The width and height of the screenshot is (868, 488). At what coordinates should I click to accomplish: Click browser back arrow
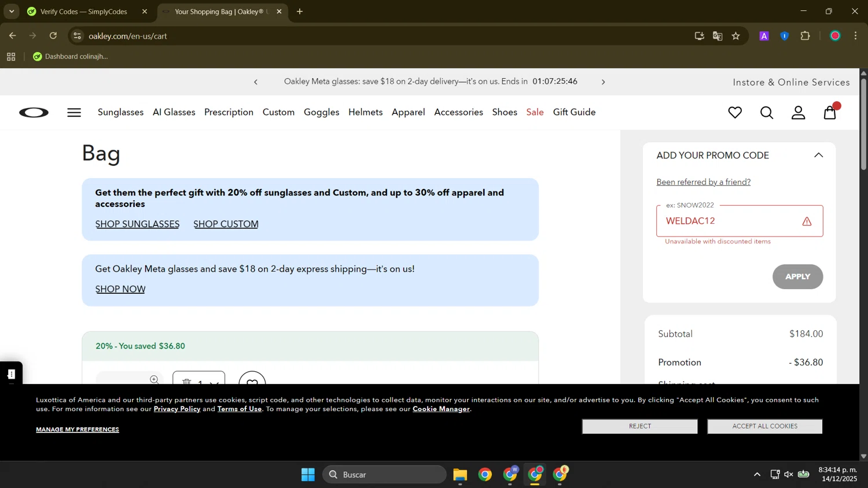click(x=12, y=36)
